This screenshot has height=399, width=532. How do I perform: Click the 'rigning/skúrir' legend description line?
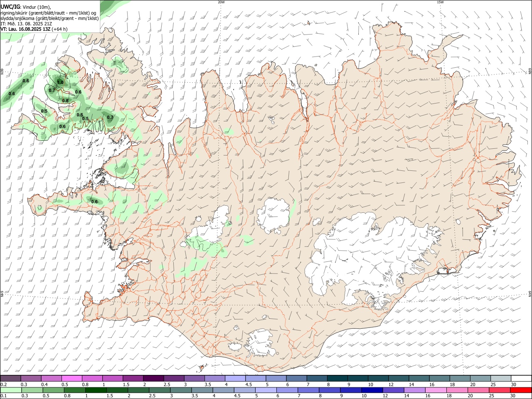(x=48, y=12)
